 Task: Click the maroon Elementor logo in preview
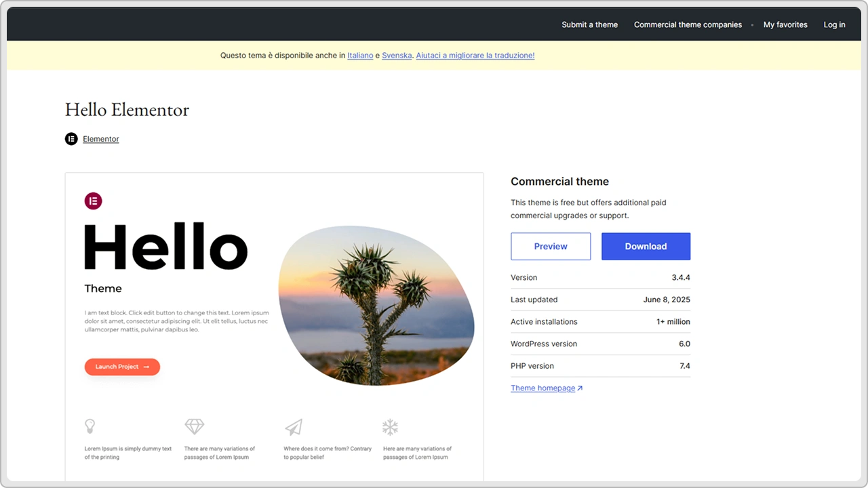[x=93, y=201]
